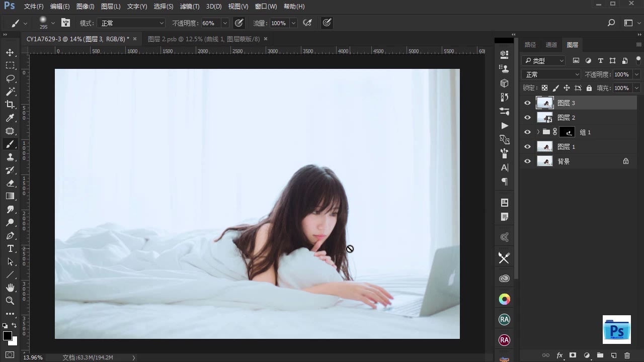Select the Hand tool
The height and width of the screenshot is (362, 644).
click(x=10, y=288)
